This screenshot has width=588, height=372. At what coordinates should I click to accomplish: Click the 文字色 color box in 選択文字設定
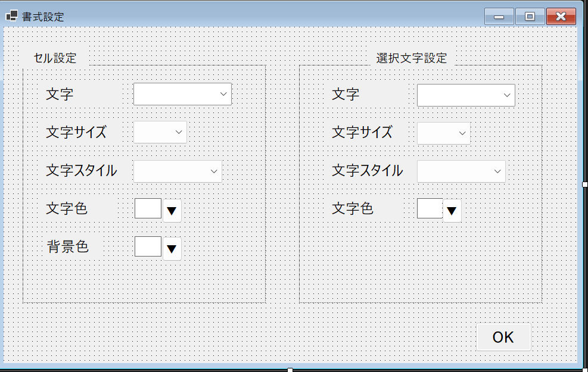(430, 208)
